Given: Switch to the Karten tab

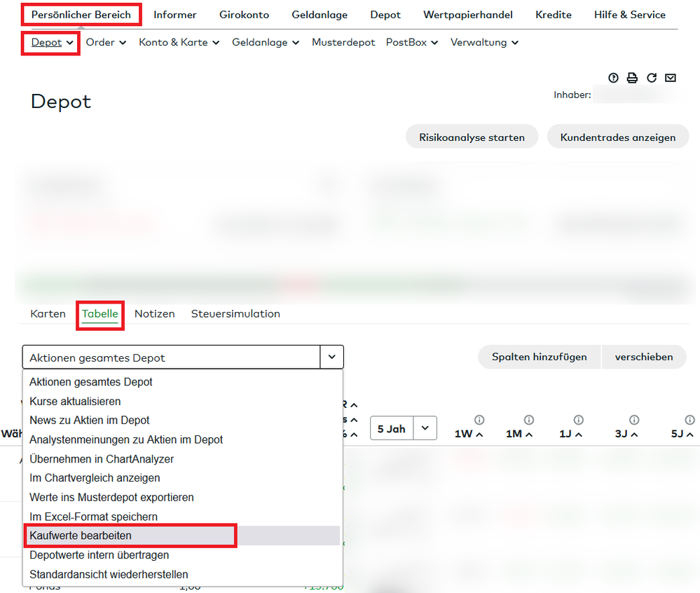Looking at the screenshot, I should coord(48,314).
